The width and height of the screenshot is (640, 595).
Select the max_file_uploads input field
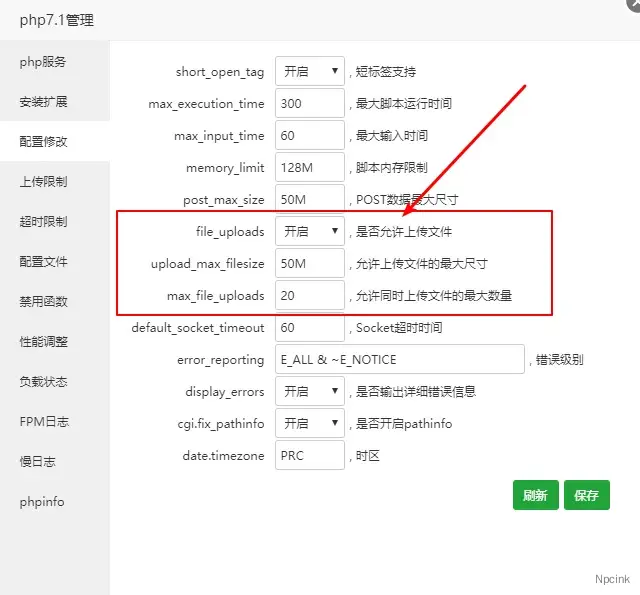[309, 296]
